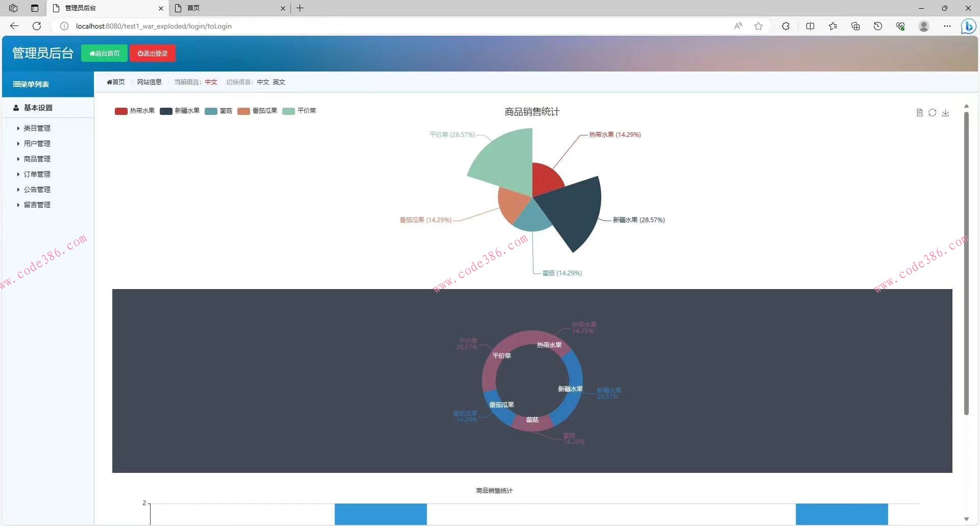The height and width of the screenshot is (526, 980).
Task: Download chart as image icon
Action: [945, 113]
